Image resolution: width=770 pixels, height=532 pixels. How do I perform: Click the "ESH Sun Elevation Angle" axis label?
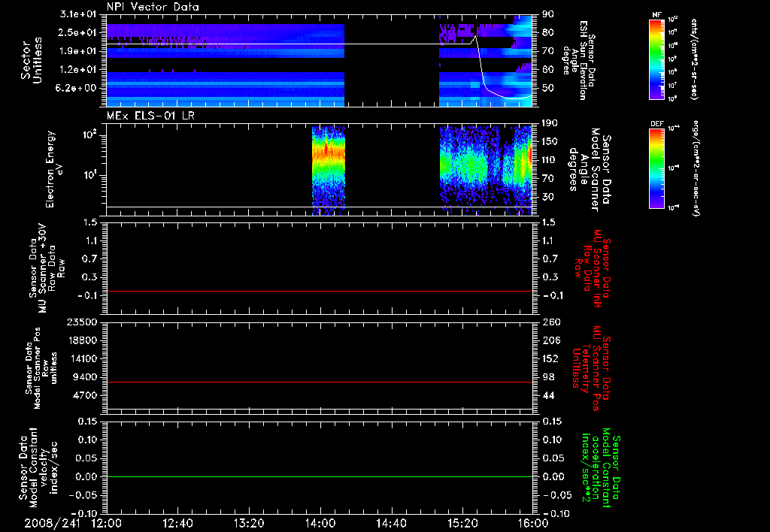(575, 60)
